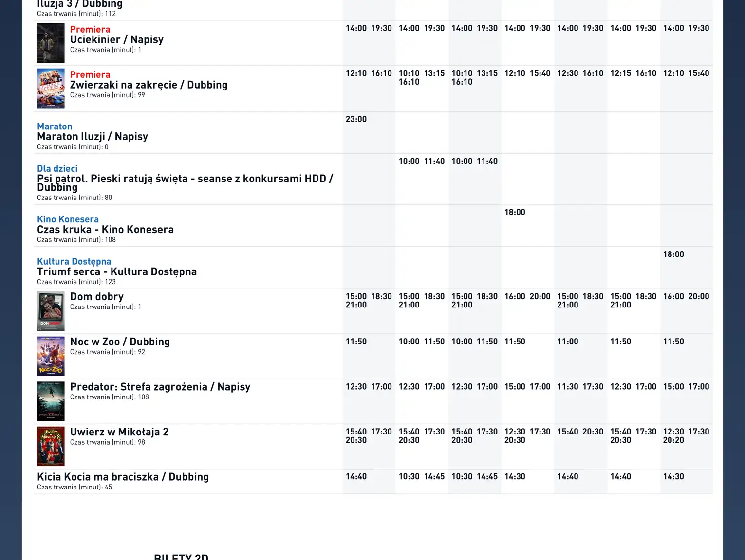This screenshot has height=560, width=745.
Task: Choose the 11:00 Noc w Zoo screening
Action: click(568, 342)
